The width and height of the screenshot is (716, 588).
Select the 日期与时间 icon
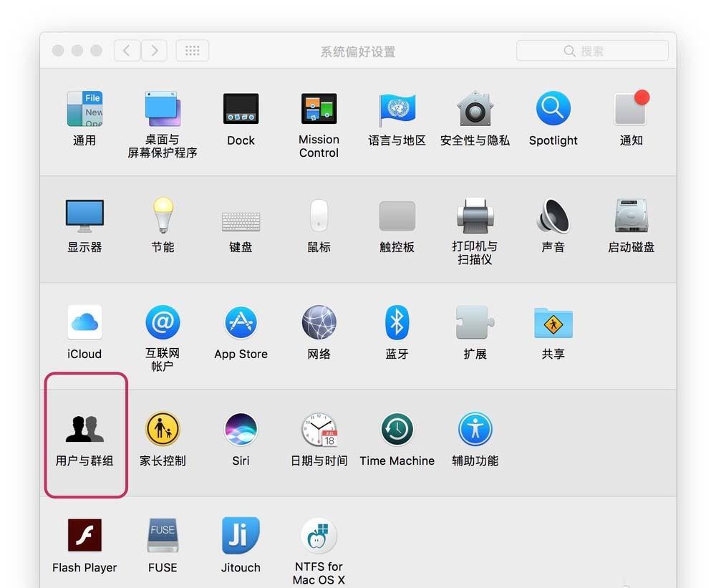point(319,429)
